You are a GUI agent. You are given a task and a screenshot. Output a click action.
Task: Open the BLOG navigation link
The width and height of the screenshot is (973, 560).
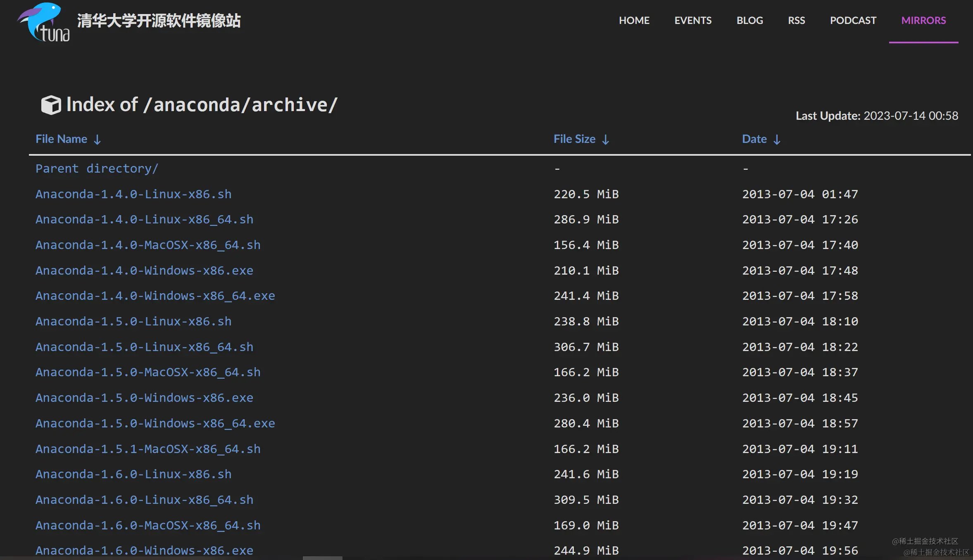pyautogui.click(x=749, y=20)
